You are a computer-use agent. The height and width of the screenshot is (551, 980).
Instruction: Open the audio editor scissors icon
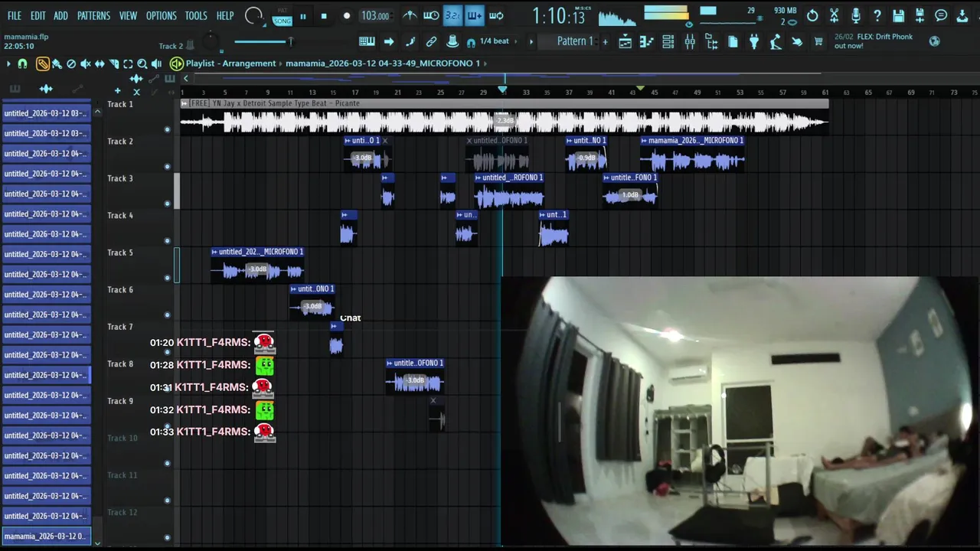[x=834, y=16]
